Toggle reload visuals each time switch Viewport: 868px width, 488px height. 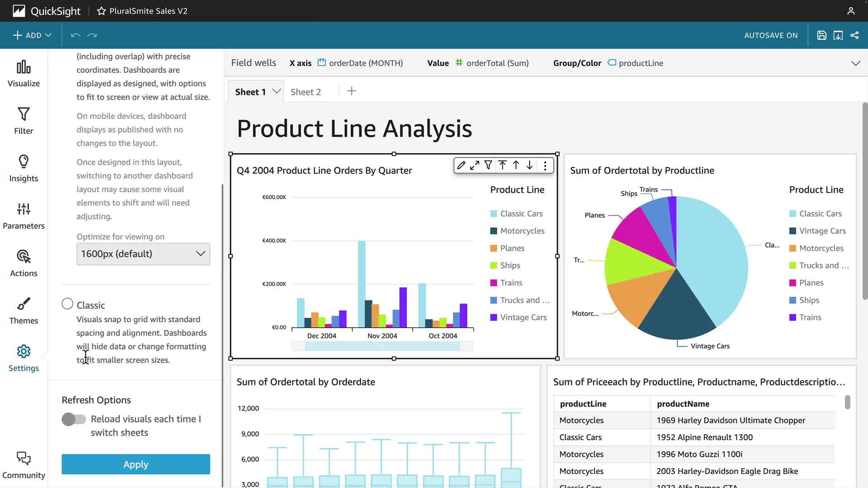(74, 419)
